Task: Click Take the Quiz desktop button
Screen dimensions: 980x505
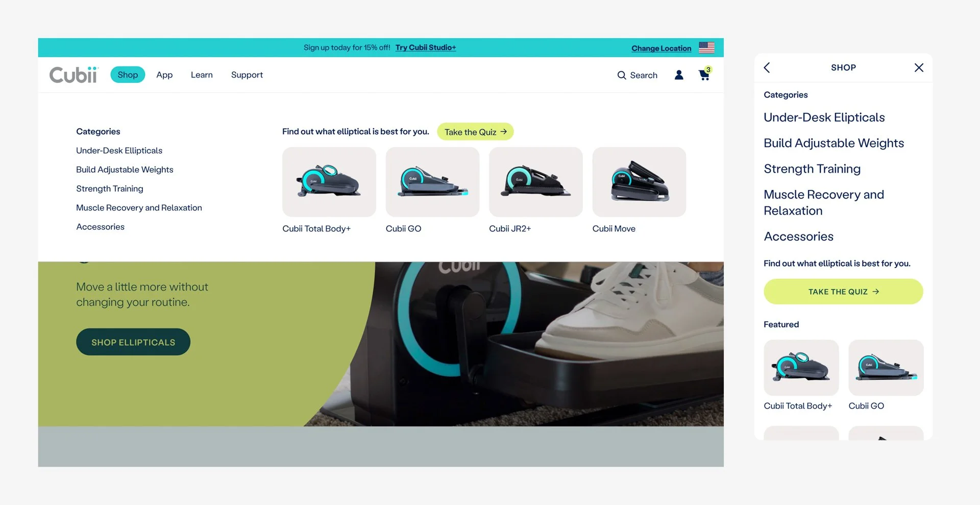Action: 475,132
